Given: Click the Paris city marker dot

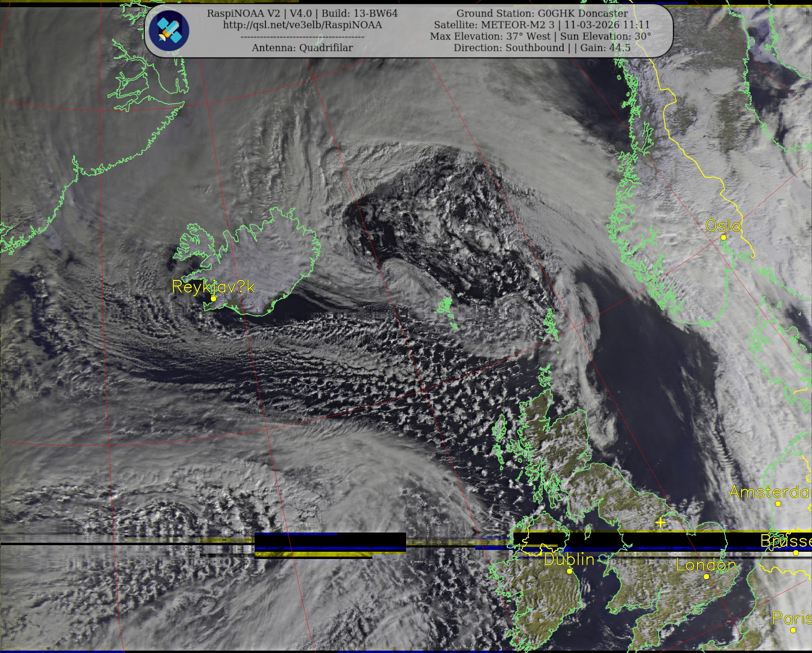Looking at the screenshot, I should tap(793, 630).
